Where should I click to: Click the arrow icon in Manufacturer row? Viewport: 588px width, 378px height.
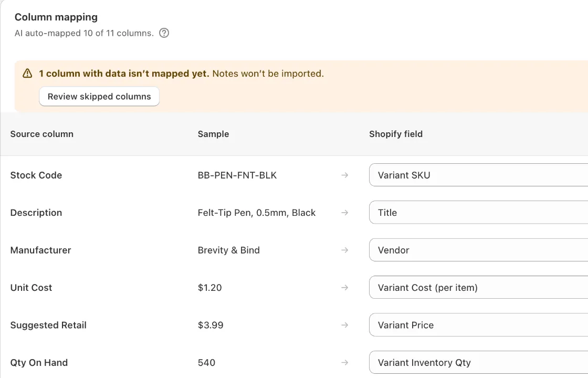click(345, 250)
